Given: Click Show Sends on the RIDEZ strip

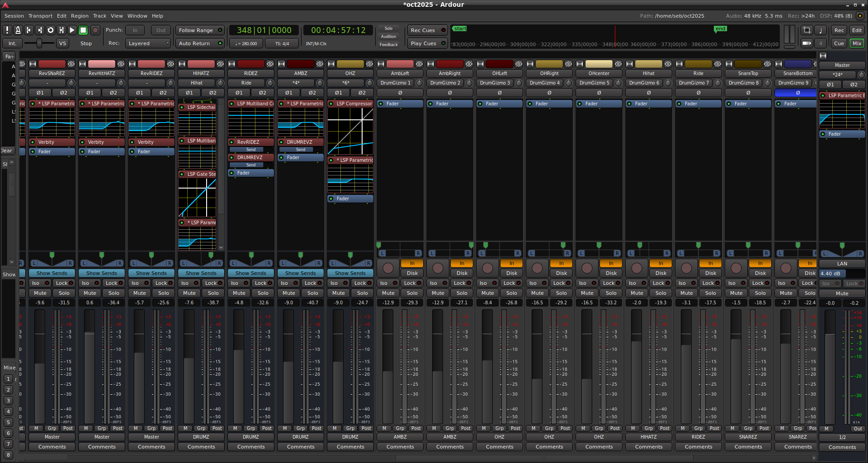Looking at the screenshot, I should pos(251,273).
